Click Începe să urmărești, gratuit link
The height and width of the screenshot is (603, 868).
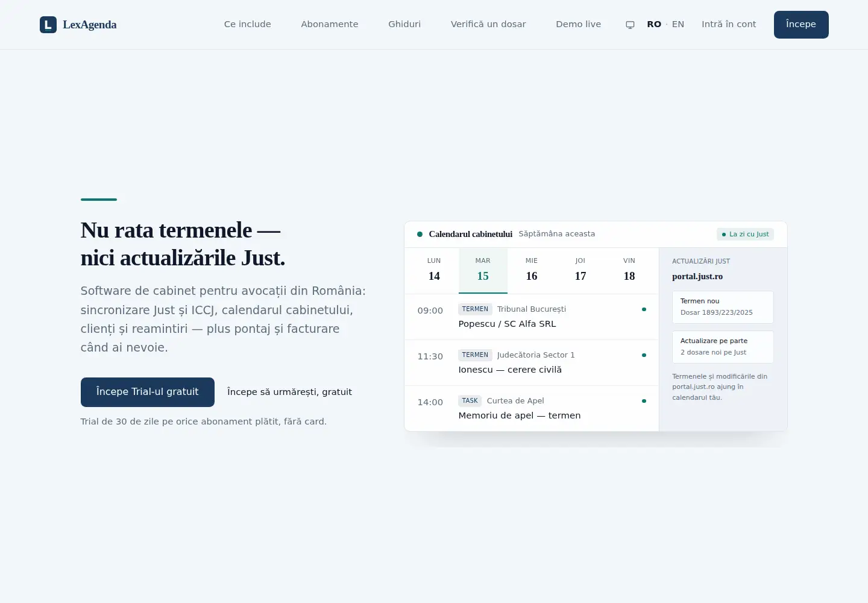click(x=289, y=392)
